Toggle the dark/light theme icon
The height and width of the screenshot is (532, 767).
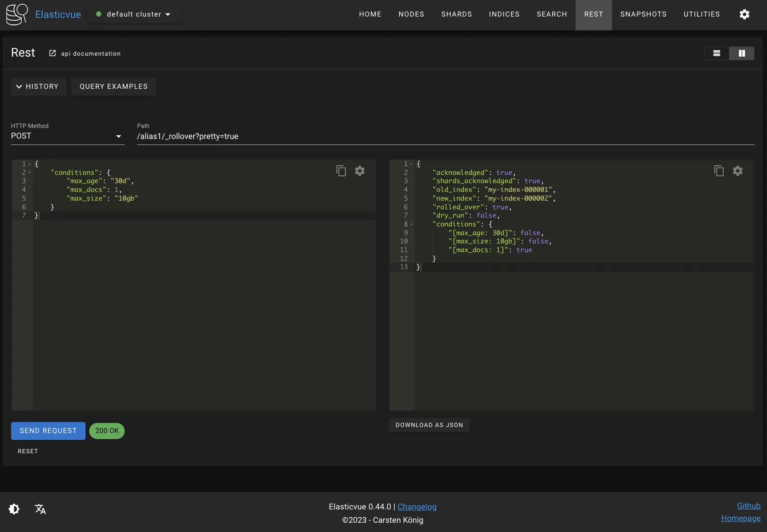pos(14,509)
